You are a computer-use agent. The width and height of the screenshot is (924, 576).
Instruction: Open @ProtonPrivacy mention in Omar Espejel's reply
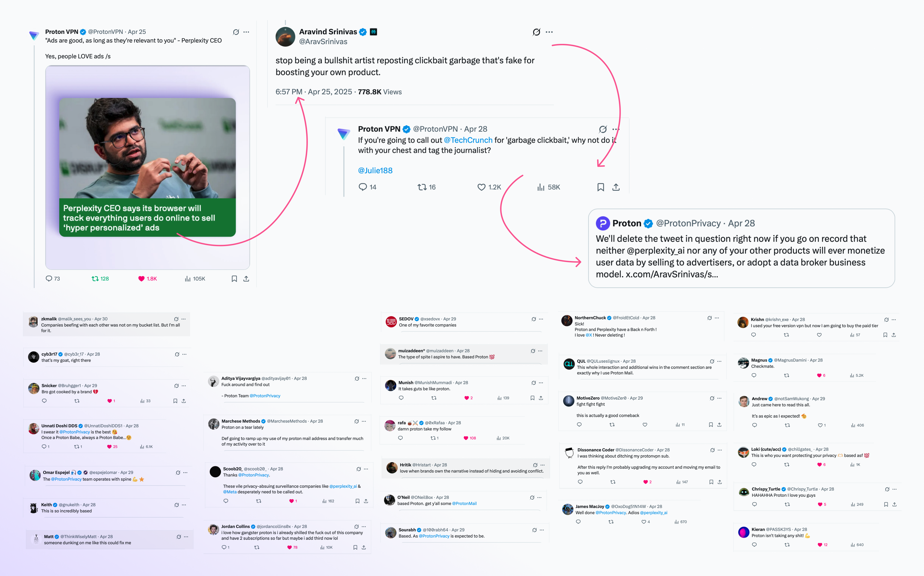pyautogui.click(x=66, y=479)
